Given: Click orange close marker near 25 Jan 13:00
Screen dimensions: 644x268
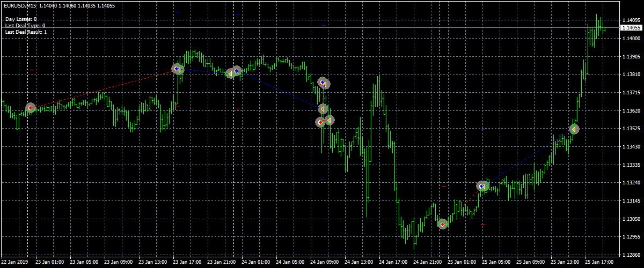Looking at the screenshot, I should pos(574,129).
